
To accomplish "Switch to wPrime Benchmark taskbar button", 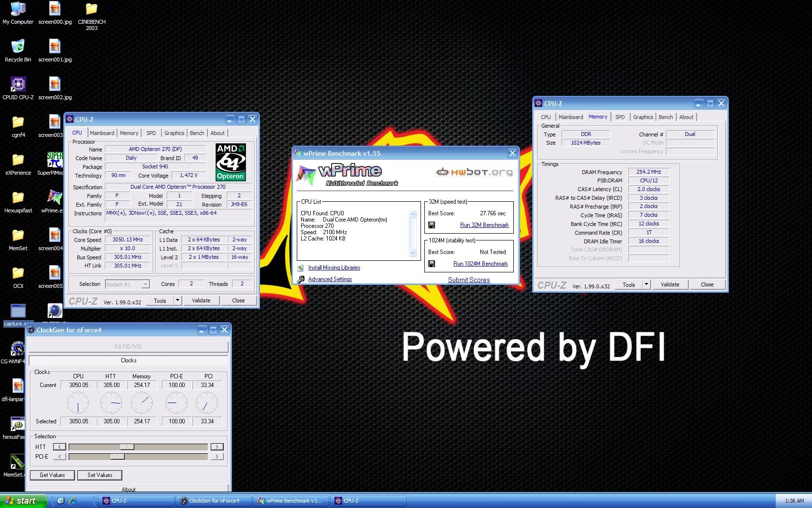I will click(290, 501).
